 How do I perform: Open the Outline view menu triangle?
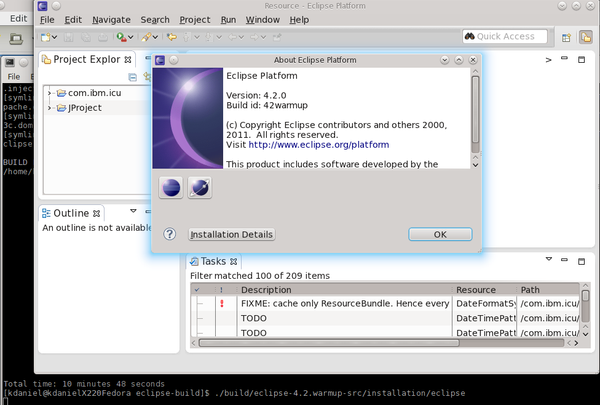133,211
